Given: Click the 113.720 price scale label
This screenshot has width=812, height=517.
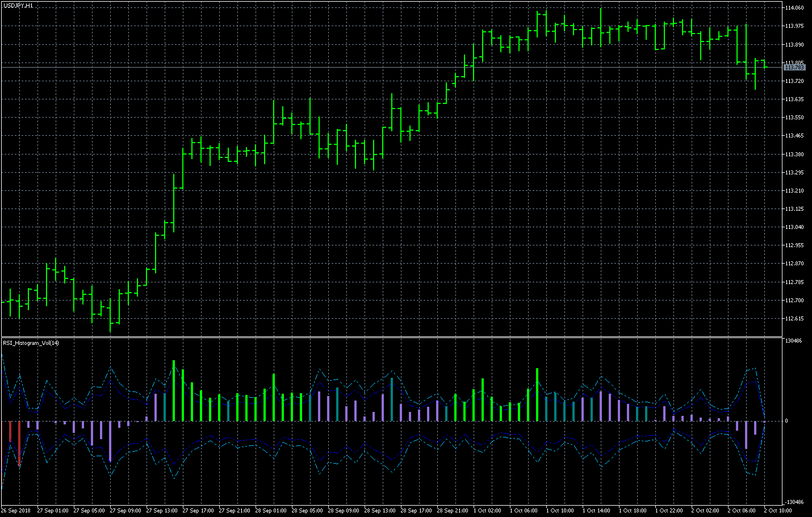Looking at the screenshot, I should pos(794,81).
